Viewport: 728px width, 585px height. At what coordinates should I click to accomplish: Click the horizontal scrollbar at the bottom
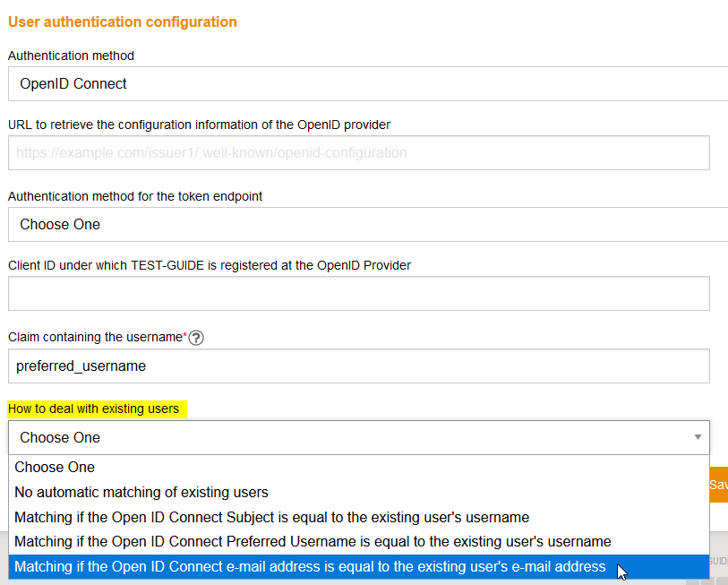pyautogui.click(x=358, y=582)
